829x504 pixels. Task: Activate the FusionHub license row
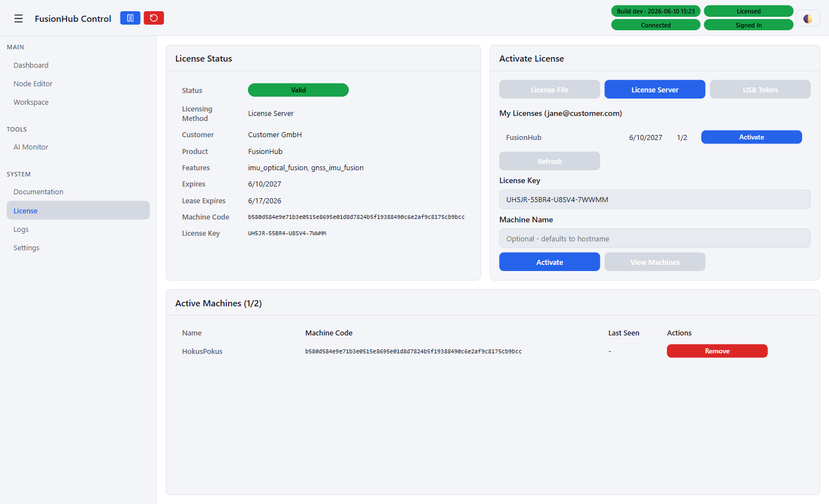[x=751, y=137]
